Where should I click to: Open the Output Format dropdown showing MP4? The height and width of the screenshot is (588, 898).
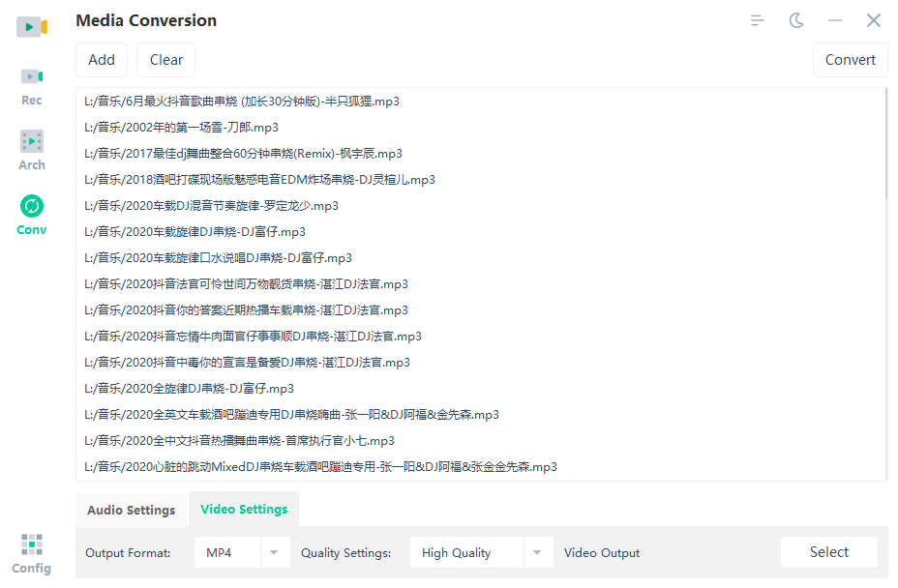(x=273, y=552)
